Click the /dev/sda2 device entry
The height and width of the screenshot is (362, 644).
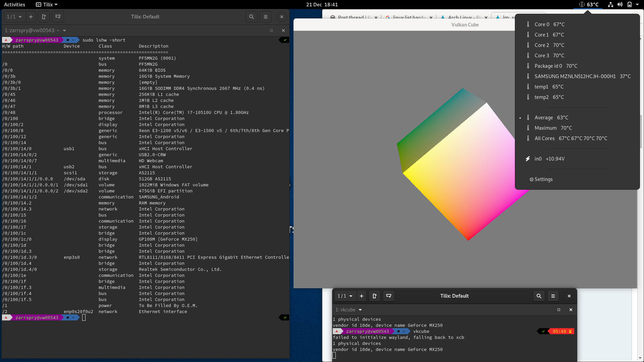point(76,191)
